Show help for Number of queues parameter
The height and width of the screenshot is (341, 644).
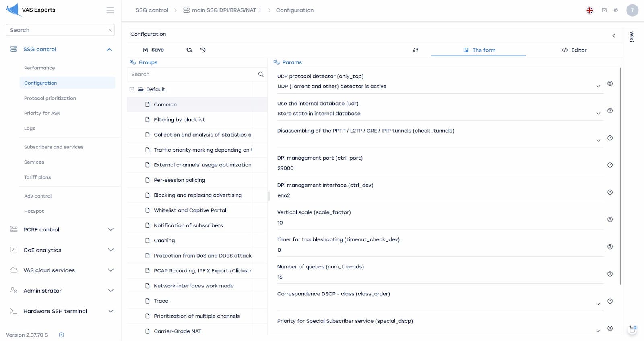pyautogui.click(x=610, y=274)
